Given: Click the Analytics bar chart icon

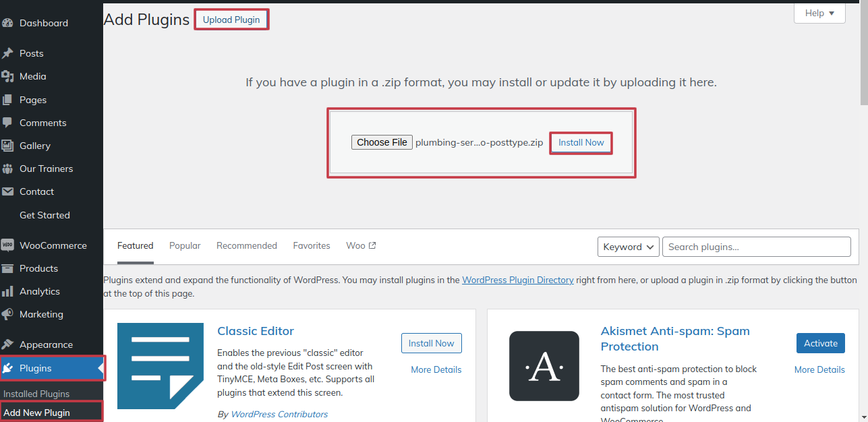Looking at the screenshot, I should (7, 291).
